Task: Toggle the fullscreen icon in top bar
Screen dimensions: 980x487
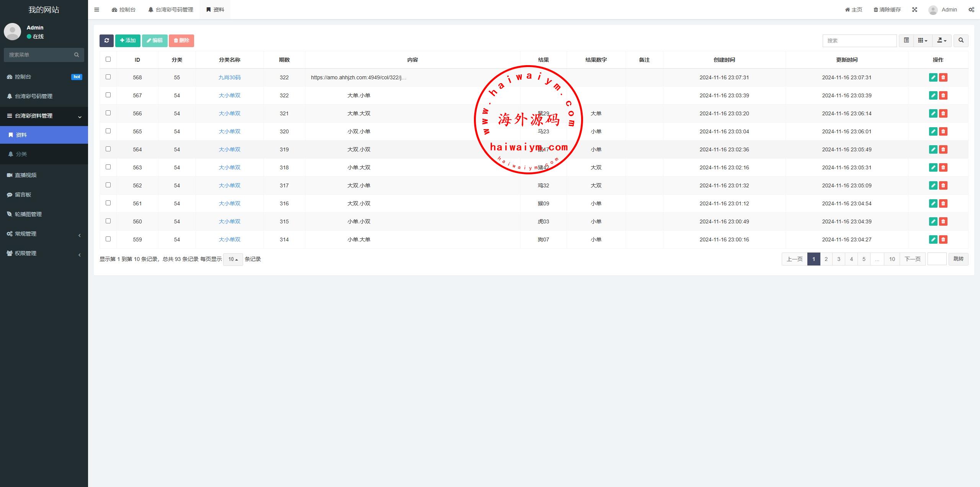Action: pos(915,10)
